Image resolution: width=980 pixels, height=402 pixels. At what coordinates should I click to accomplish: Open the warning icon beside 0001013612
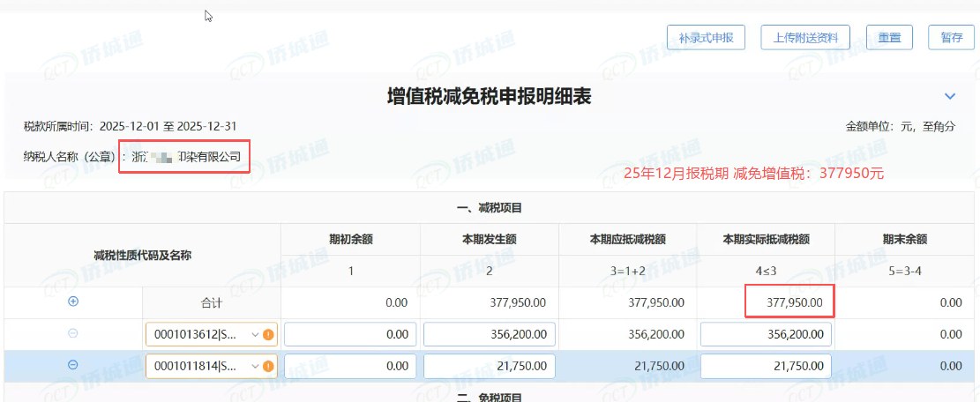coord(269,335)
